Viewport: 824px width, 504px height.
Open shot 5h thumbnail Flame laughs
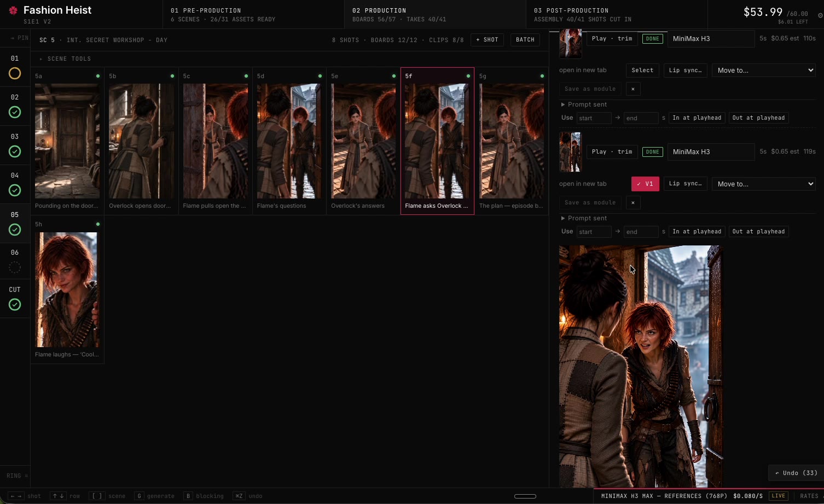coord(67,290)
